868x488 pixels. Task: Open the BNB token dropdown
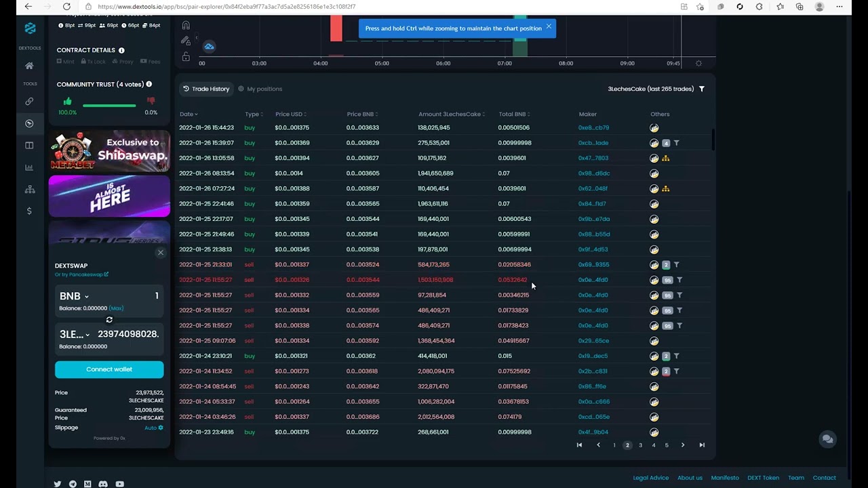point(74,296)
